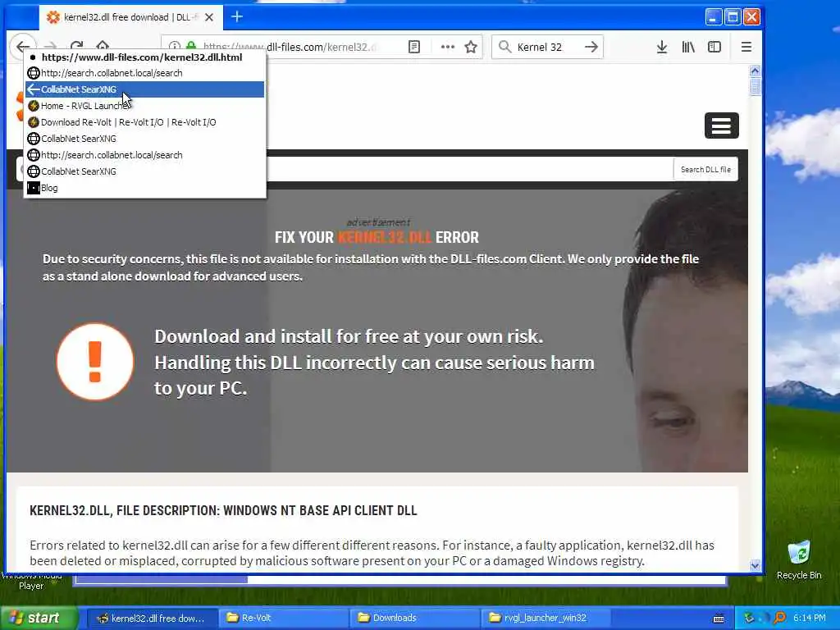Click the Search DLL file button
This screenshot has width=840, height=630.
[x=705, y=169]
